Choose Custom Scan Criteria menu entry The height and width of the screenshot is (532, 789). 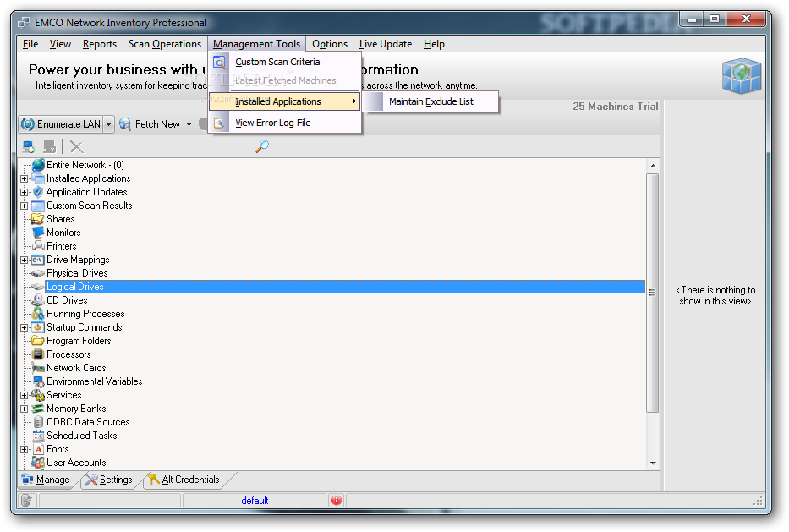point(285,62)
